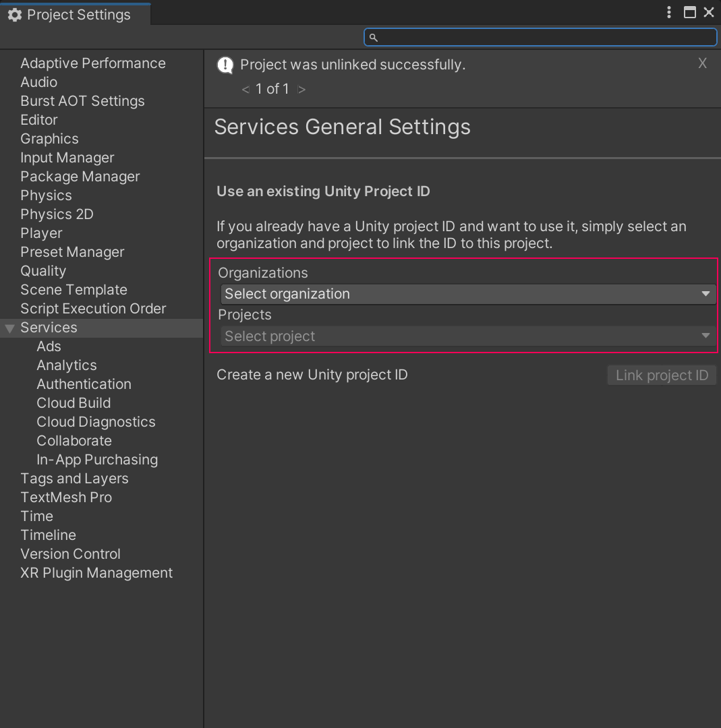This screenshot has width=721, height=728.
Task: Open the Select organization dropdown
Action: click(x=468, y=294)
